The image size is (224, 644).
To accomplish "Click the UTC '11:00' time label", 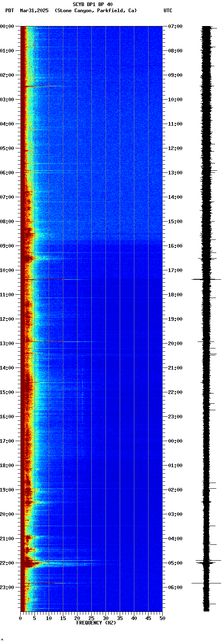I will [x=175, y=124].
